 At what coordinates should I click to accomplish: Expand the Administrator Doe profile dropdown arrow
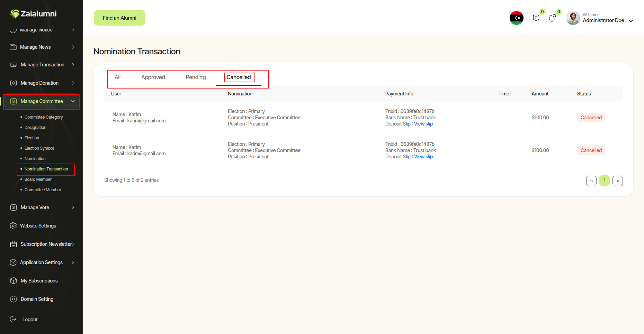[x=631, y=21]
